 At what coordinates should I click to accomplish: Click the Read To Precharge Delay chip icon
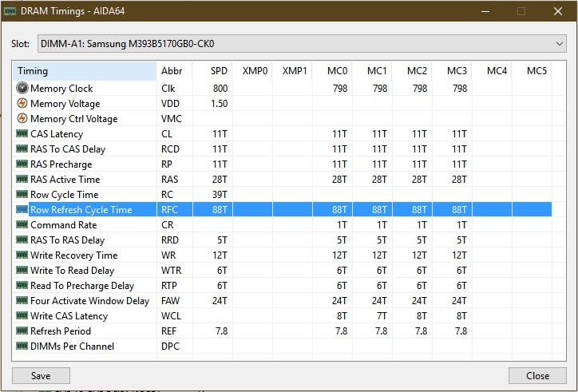22,285
